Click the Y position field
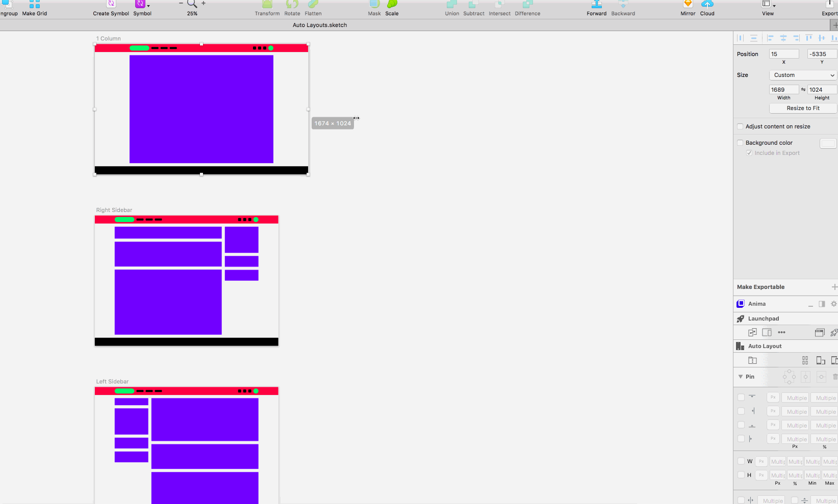The width and height of the screenshot is (838, 504). (x=822, y=54)
